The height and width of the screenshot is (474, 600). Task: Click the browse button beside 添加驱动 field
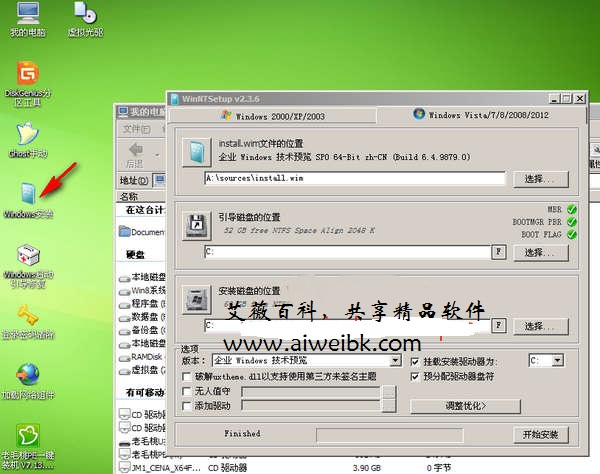tap(389, 406)
